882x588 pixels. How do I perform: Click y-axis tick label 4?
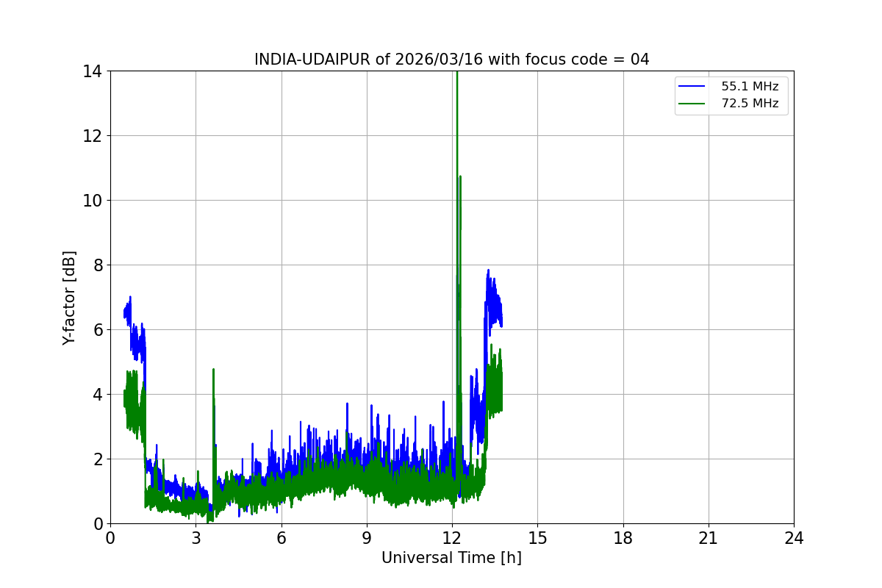[x=96, y=395]
